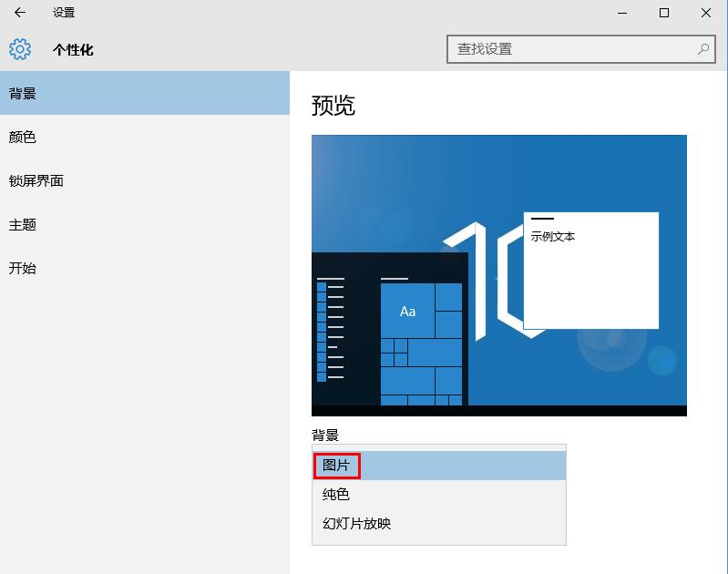Image resolution: width=728 pixels, height=574 pixels.
Task: Click the search magnifier icon
Action: 703,49
